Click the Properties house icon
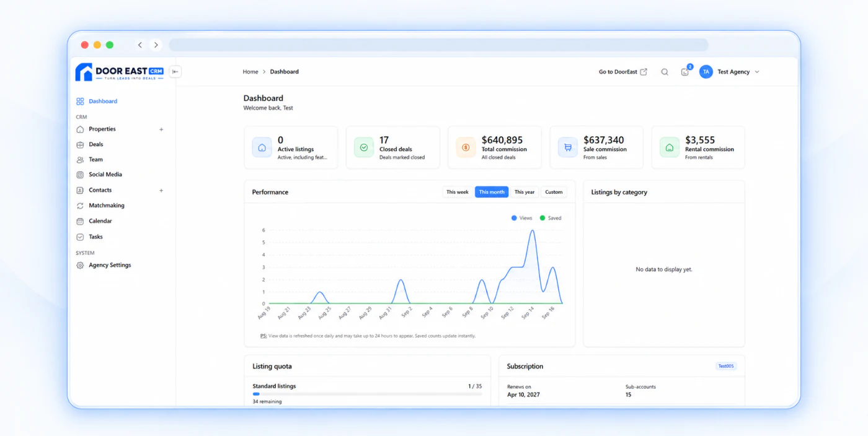The height and width of the screenshot is (436, 868). coord(80,129)
